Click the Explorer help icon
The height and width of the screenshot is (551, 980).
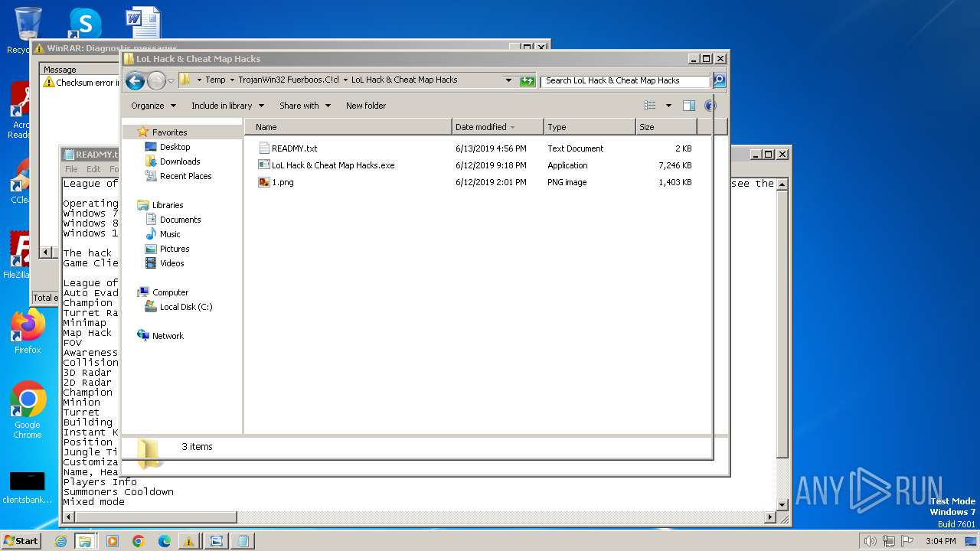click(710, 106)
